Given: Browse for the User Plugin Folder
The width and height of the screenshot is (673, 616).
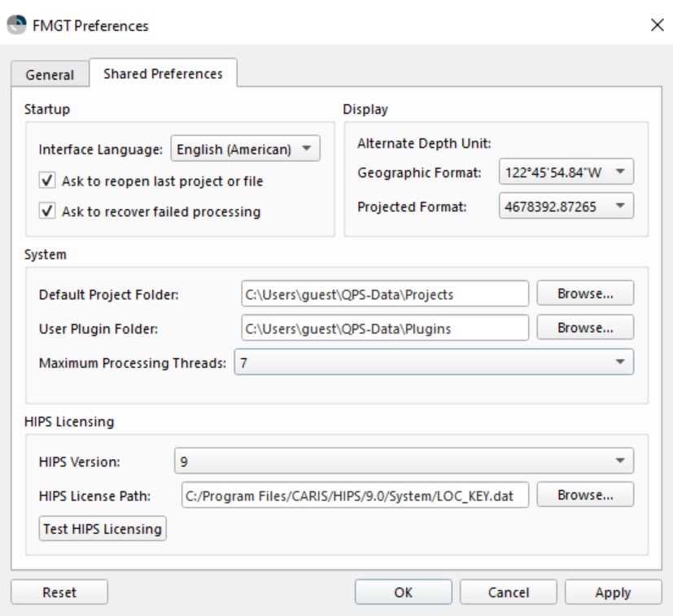Looking at the screenshot, I should coord(584,328).
